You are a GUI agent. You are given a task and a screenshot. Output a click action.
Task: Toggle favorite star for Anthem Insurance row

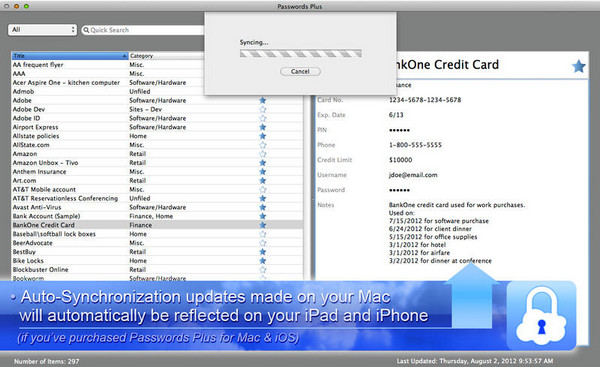pyautogui.click(x=262, y=171)
